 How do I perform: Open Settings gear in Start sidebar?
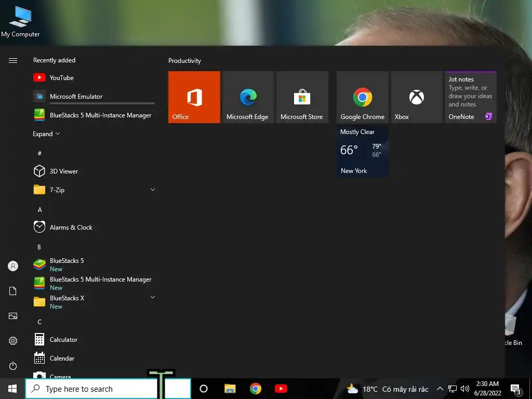(x=13, y=341)
